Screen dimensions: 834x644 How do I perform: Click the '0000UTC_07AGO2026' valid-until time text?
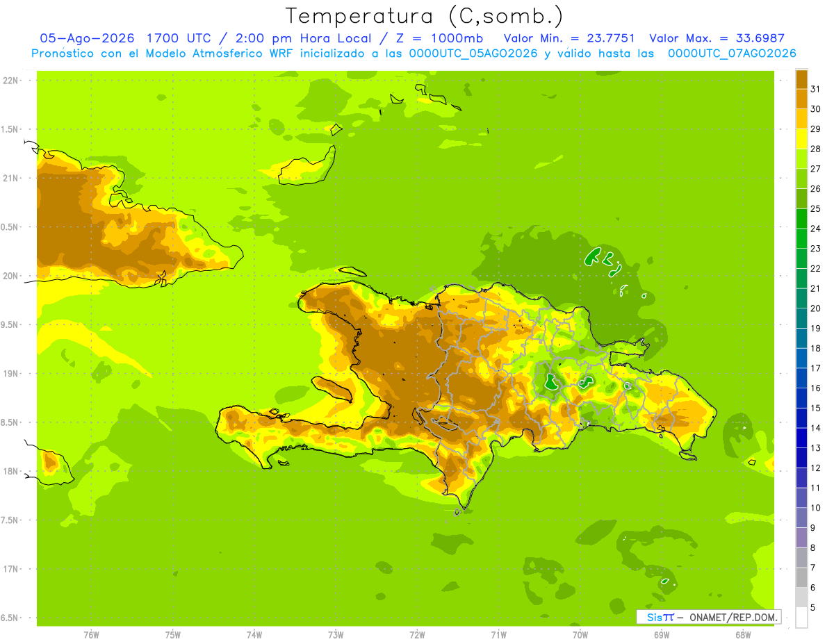[x=732, y=53]
